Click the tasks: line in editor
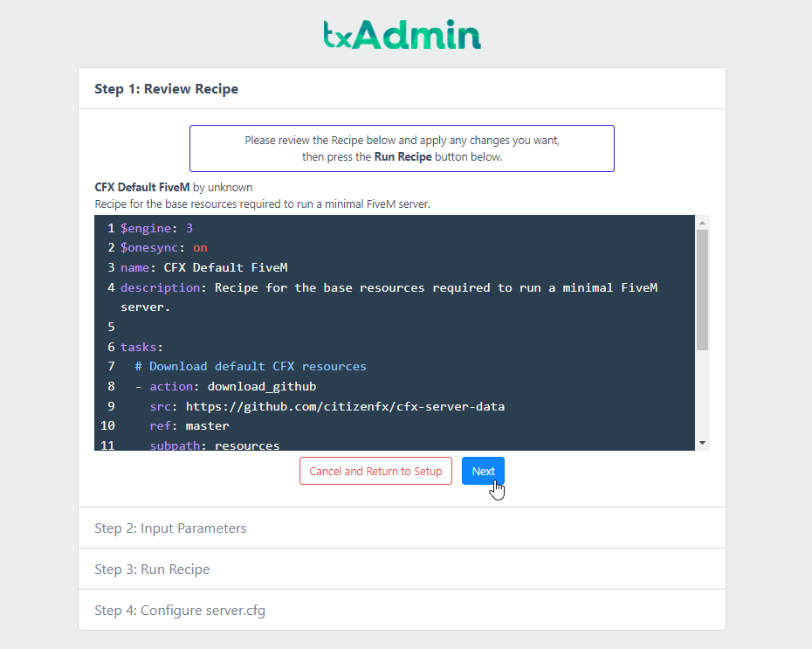The height and width of the screenshot is (649, 812). [x=142, y=347]
